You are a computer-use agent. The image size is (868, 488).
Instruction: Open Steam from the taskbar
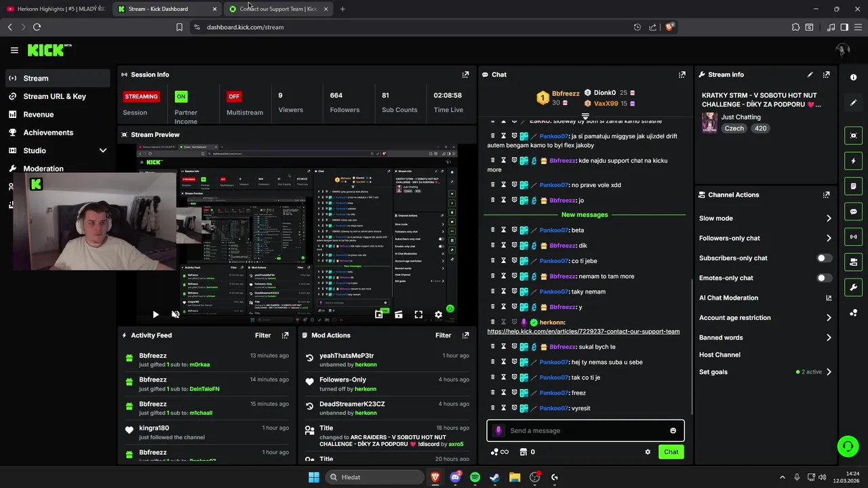(x=495, y=477)
